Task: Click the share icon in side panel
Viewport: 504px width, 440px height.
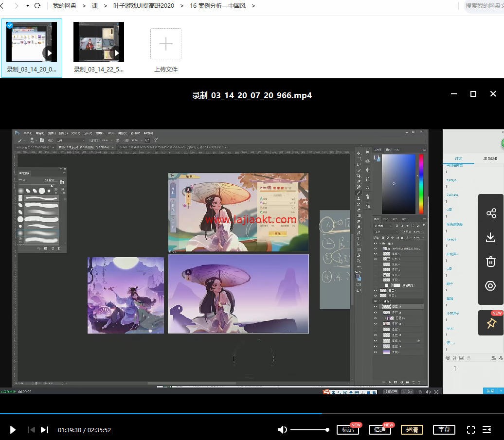Action: pos(491,213)
